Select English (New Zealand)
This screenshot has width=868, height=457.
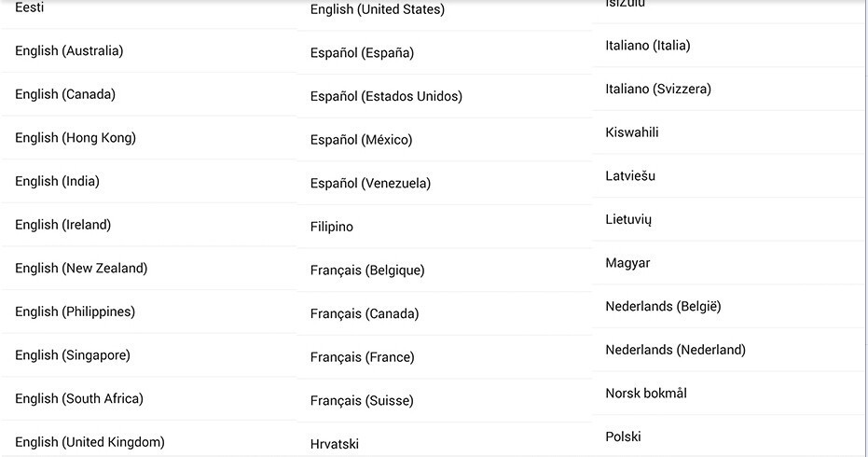pyautogui.click(x=81, y=269)
